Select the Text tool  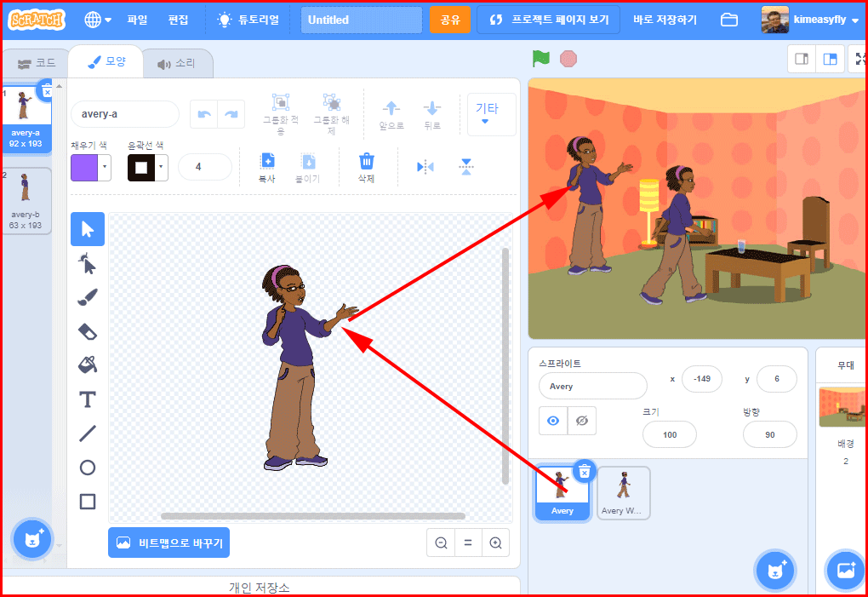88,399
